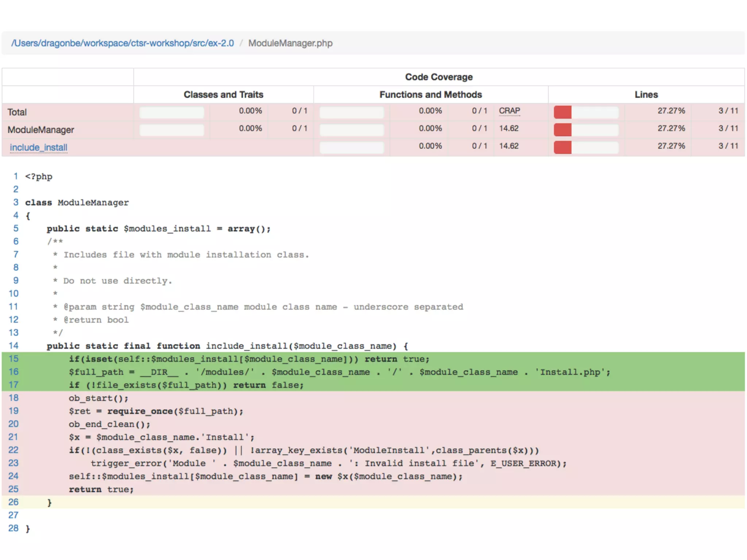Click the CRAP abbreviation header
Image resolution: width=747 pixels, height=560 pixels.
[509, 111]
